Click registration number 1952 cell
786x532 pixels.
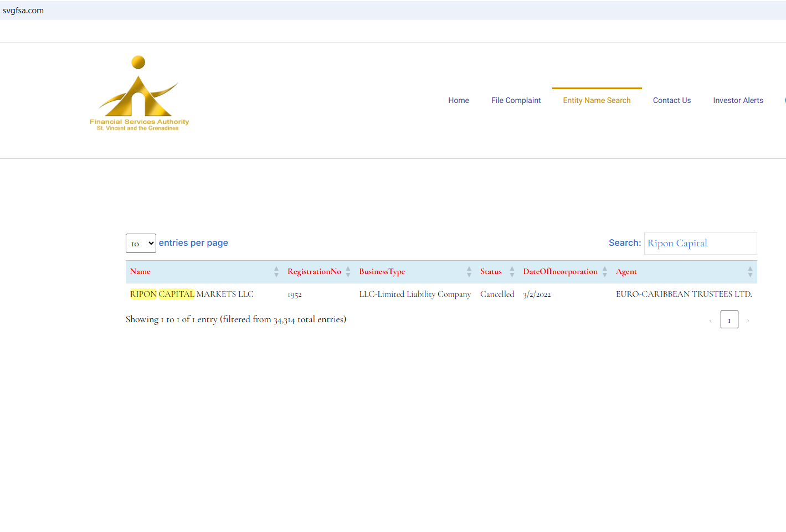click(x=295, y=295)
